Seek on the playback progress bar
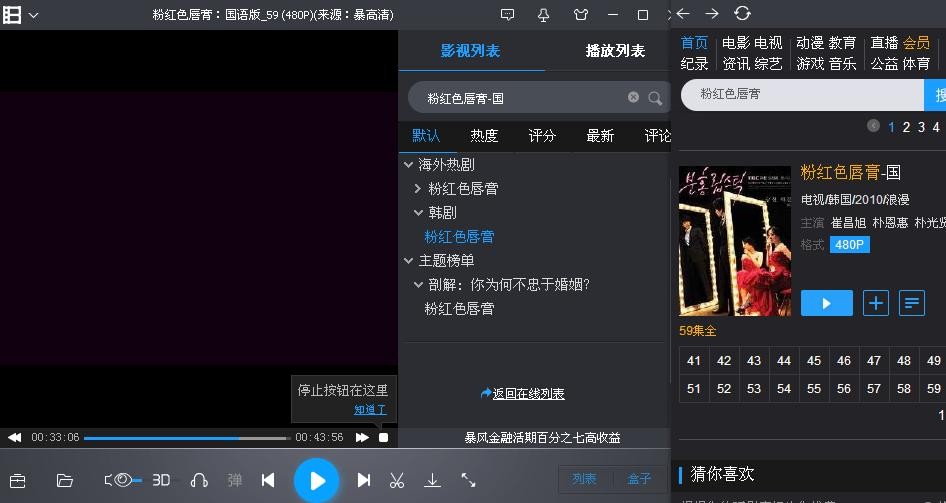 pyautogui.click(x=187, y=438)
